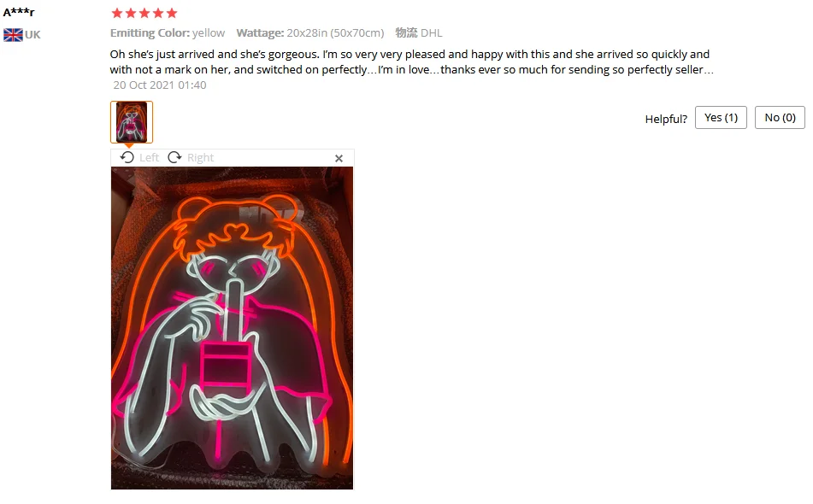813x504 pixels.
Task: Select the review photo thumbnail
Action: coord(132,121)
